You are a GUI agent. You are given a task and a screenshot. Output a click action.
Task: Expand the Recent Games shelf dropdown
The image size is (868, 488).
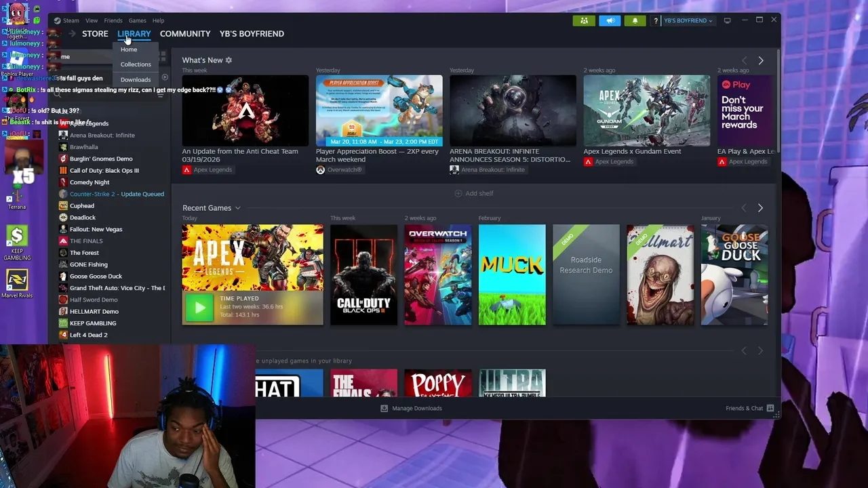(x=237, y=208)
